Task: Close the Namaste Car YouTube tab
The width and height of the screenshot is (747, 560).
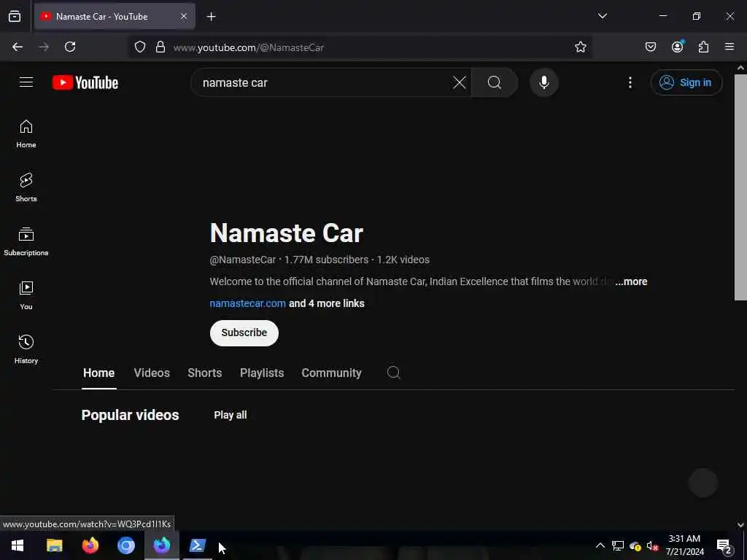Action: pyautogui.click(x=184, y=16)
